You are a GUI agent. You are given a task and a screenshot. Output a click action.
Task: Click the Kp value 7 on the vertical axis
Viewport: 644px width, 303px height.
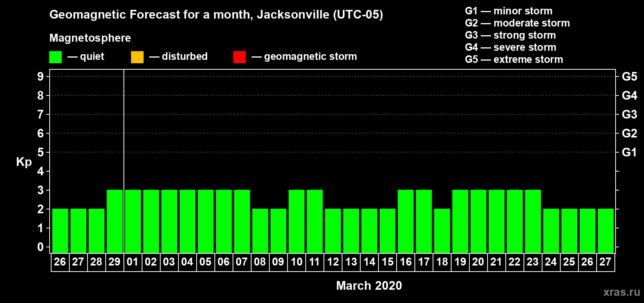[41, 114]
